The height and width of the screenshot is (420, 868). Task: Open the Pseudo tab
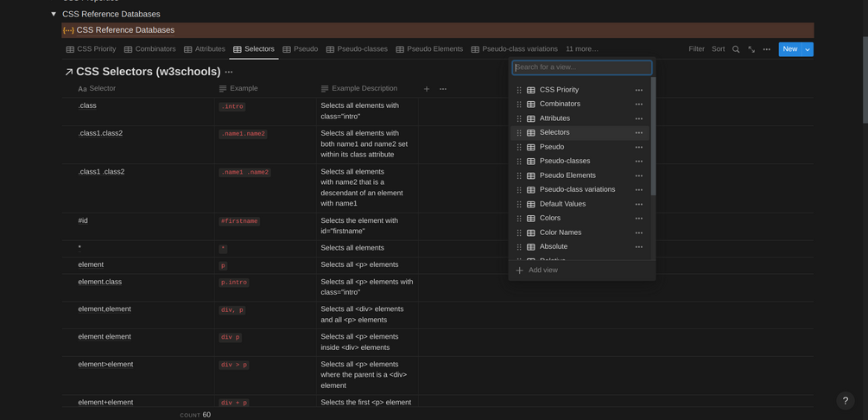[x=300, y=48]
